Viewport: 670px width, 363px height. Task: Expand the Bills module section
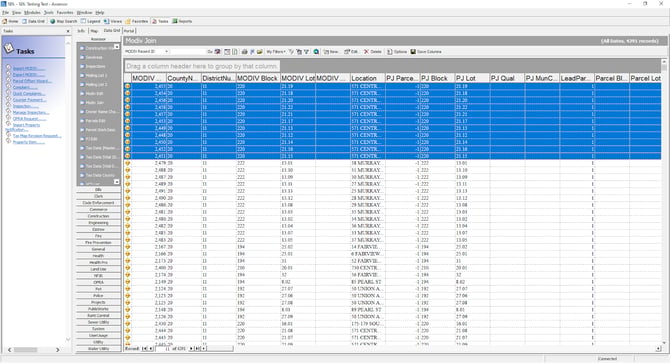click(x=98, y=190)
